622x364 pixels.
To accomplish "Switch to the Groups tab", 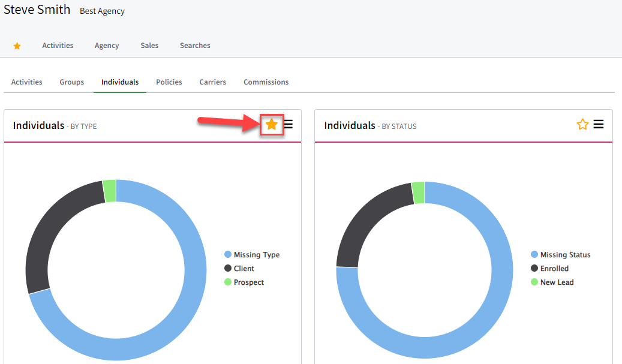I will coord(71,82).
